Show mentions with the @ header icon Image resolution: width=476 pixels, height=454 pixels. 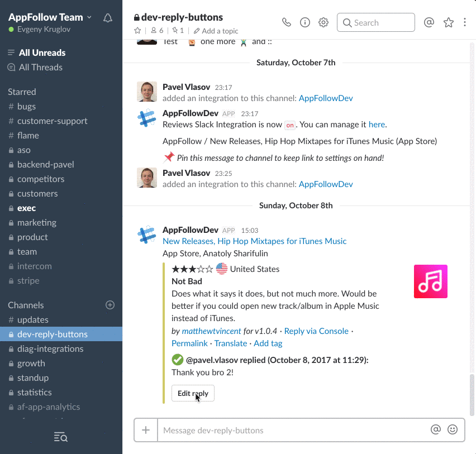tap(429, 22)
